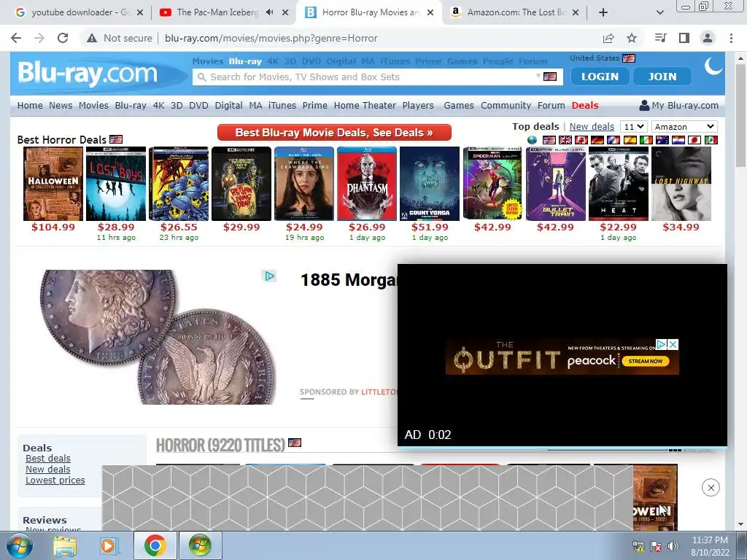Mute the Pac-Man Iceberg tab audio
The width and height of the screenshot is (747, 560).
(x=269, y=12)
